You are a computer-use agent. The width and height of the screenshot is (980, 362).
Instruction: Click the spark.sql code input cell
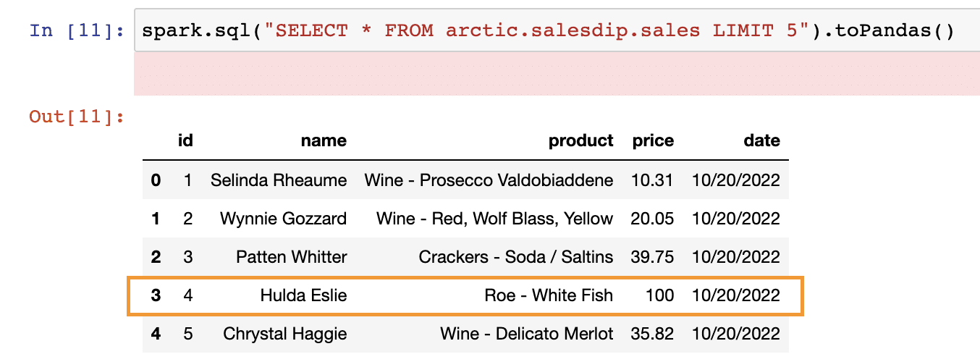pos(557,32)
